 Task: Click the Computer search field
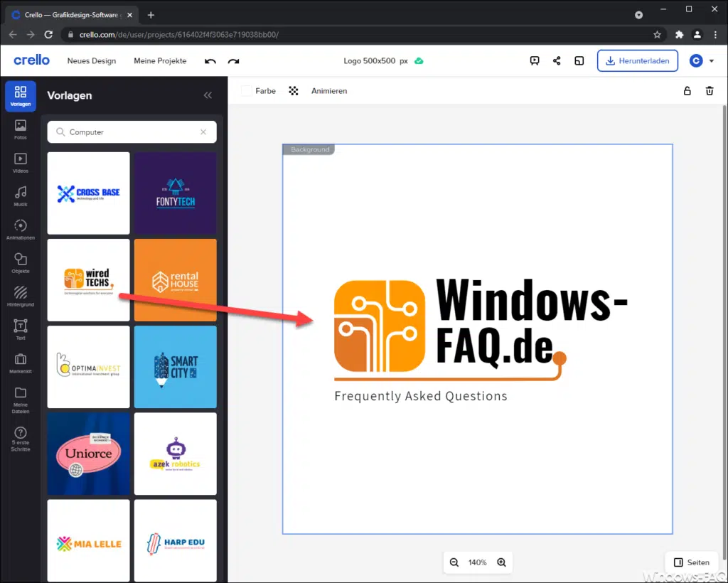(132, 132)
